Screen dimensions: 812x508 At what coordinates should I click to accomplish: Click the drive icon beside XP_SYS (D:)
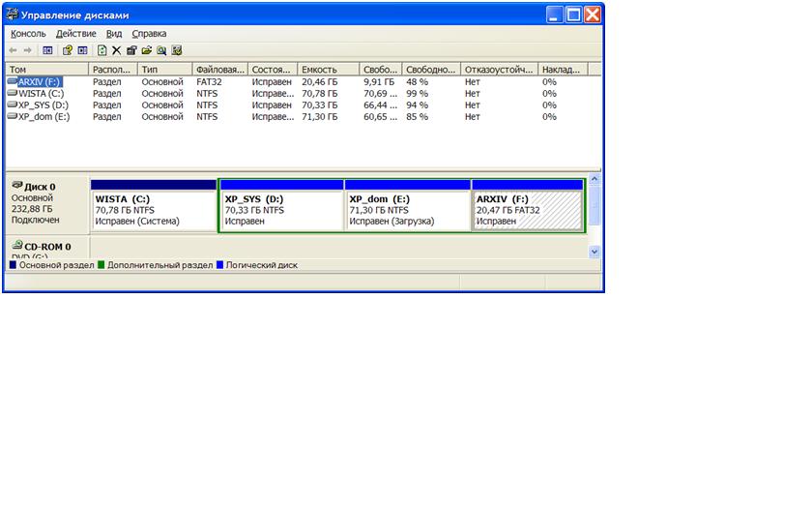click(x=13, y=105)
